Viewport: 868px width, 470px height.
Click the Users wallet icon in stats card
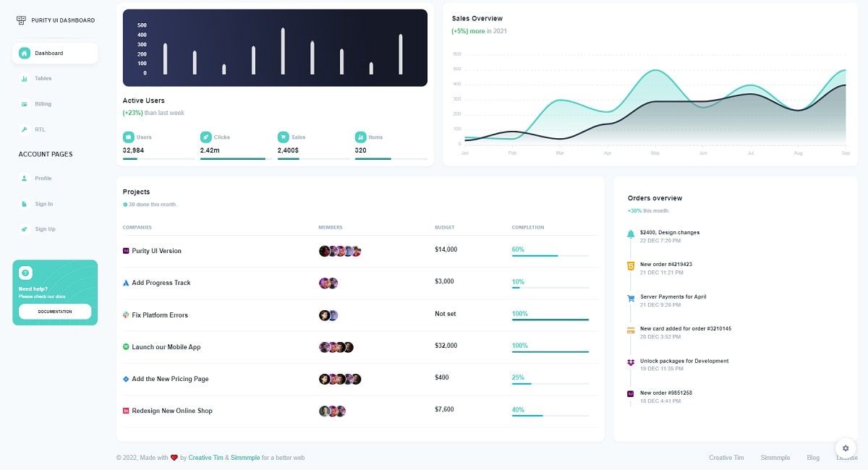pyautogui.click(x=129, y=137)
